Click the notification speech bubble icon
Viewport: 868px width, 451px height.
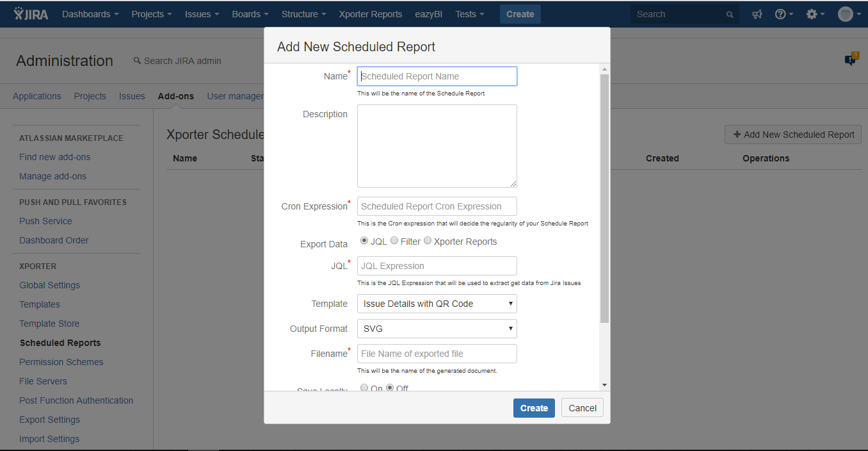pyautogui.click(x=851, y=60)
